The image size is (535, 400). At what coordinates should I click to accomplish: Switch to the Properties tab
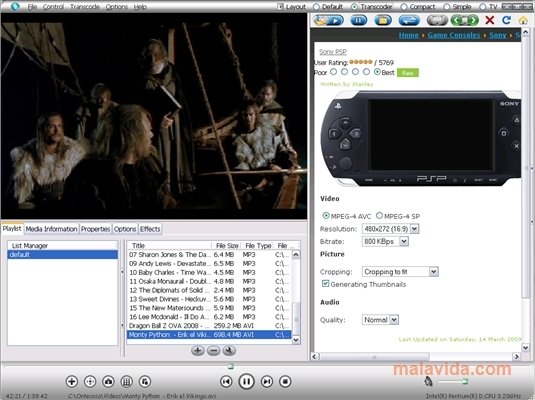point(95,229)
